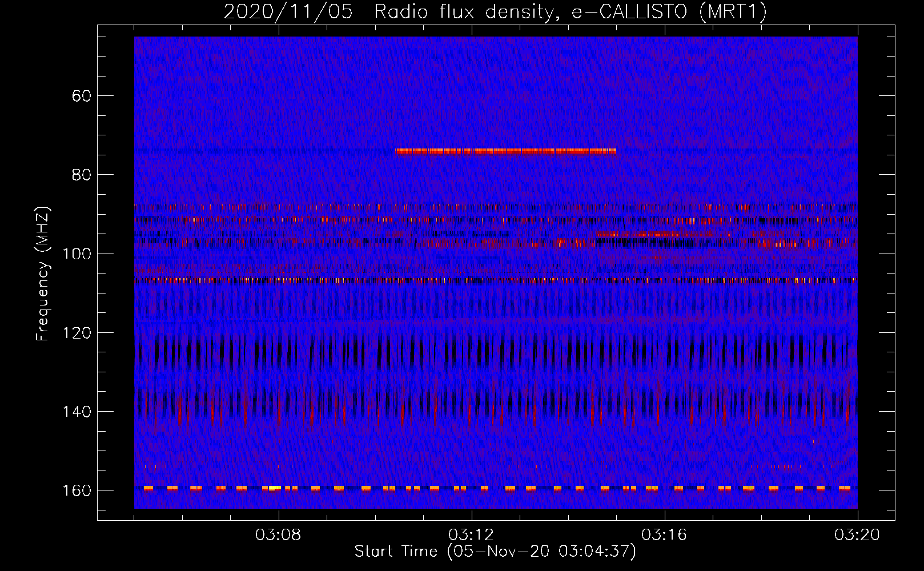Image resolution: width=924 pixels, height=571 pixels.
Task: Click the 03:20 time tick label
Action: point(857,535)
